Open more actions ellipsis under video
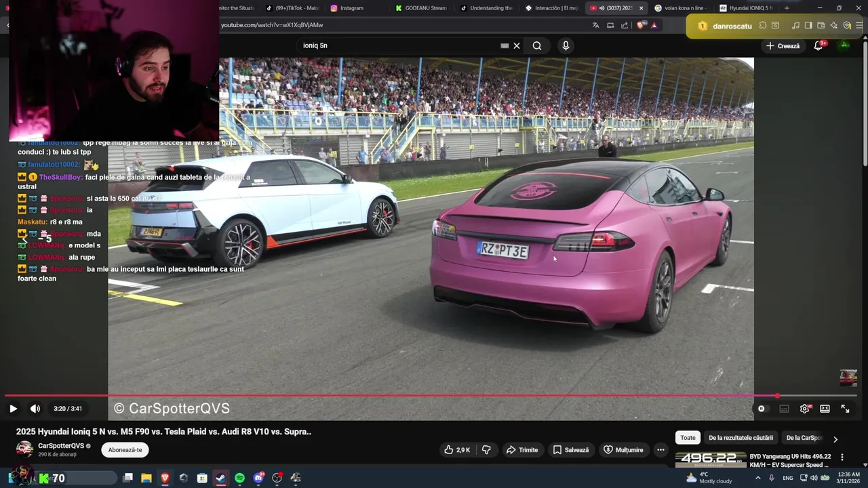The image size is (868, 488). [x=660, y=450]
